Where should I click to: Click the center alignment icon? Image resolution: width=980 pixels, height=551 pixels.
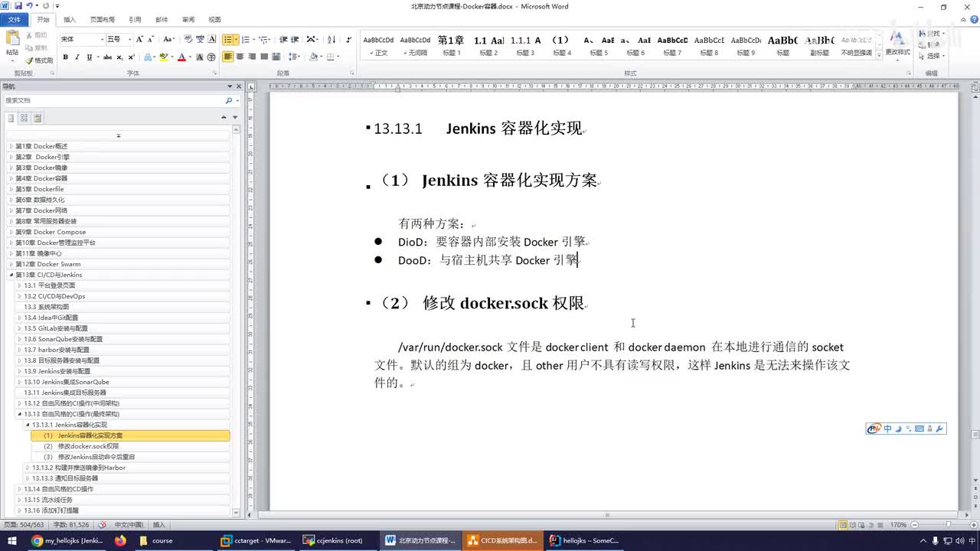240,57
